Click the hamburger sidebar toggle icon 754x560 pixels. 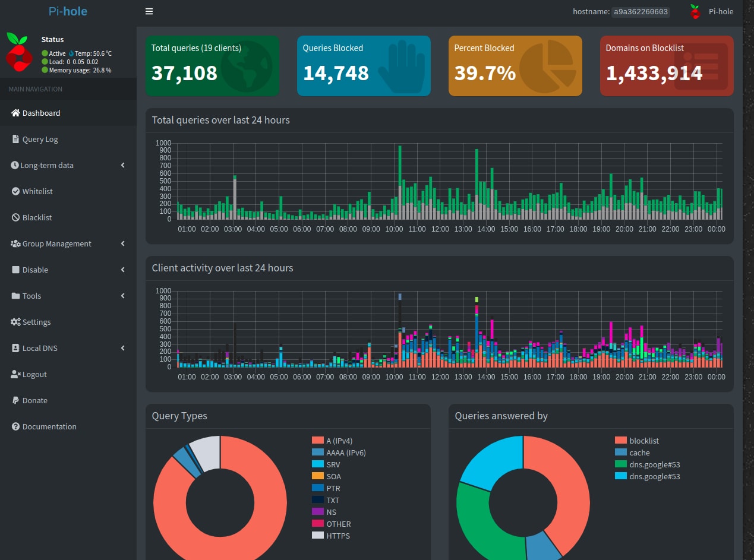tap(149, 11)
